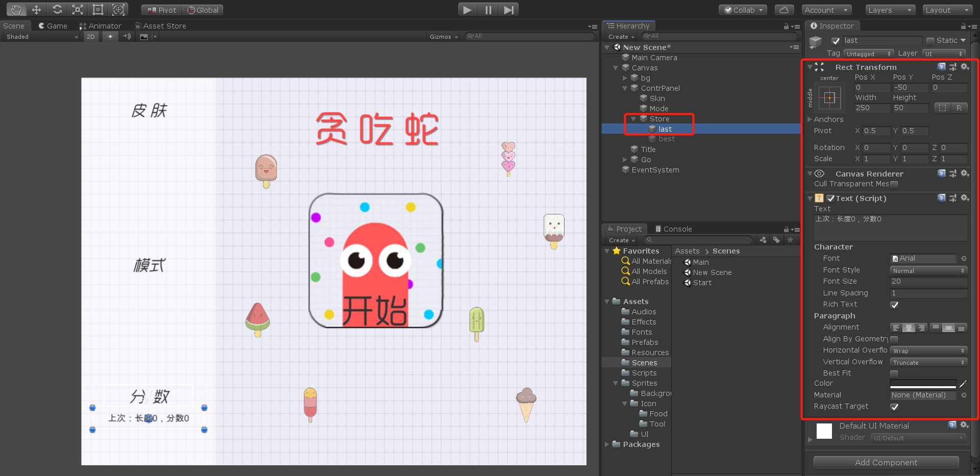Toggle Text Script enabled checkbox
This screenshot has height=476, width=980.
[x=830, y=198]
